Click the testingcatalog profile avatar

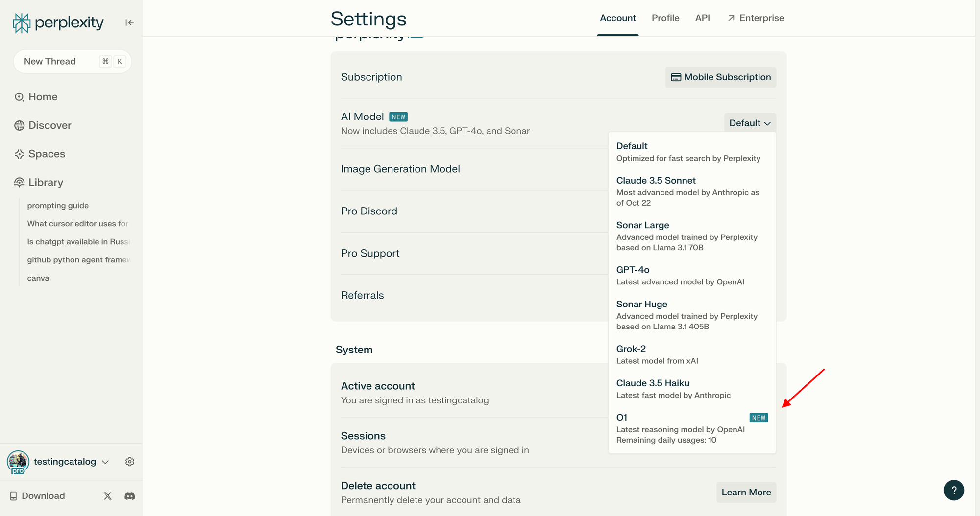point(18,462)
